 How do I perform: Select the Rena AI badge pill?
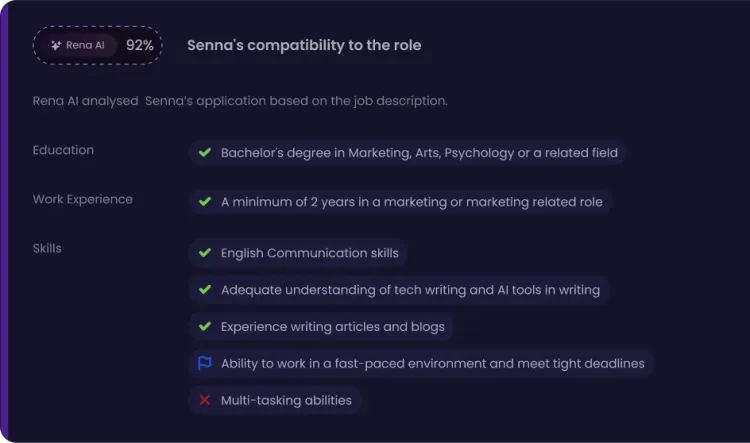click(x=79, y=45)
